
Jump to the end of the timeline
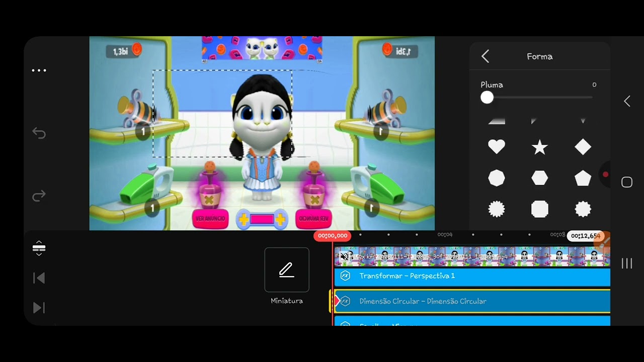point(39,308)
